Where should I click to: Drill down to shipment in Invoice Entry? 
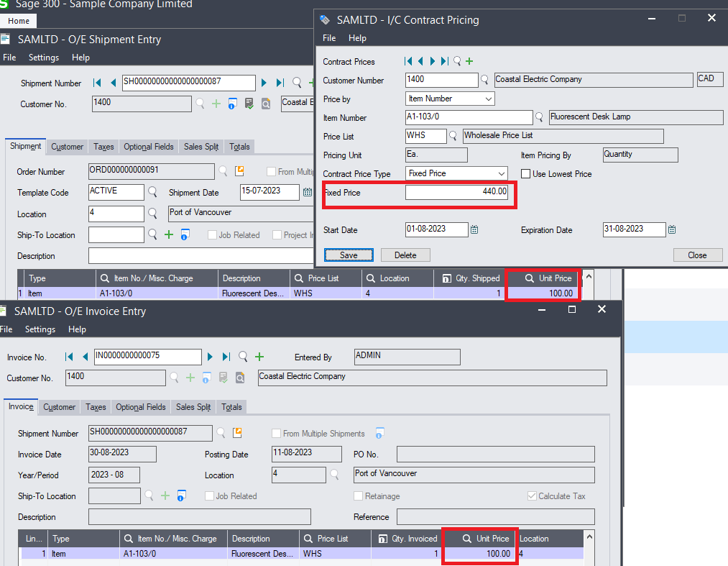point(237,433)
